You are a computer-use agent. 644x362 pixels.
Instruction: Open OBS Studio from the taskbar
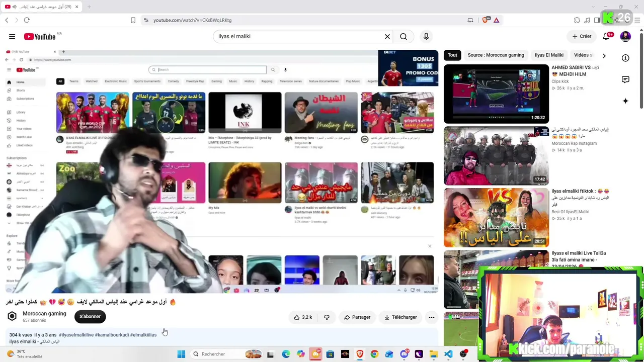pos(463,354)
